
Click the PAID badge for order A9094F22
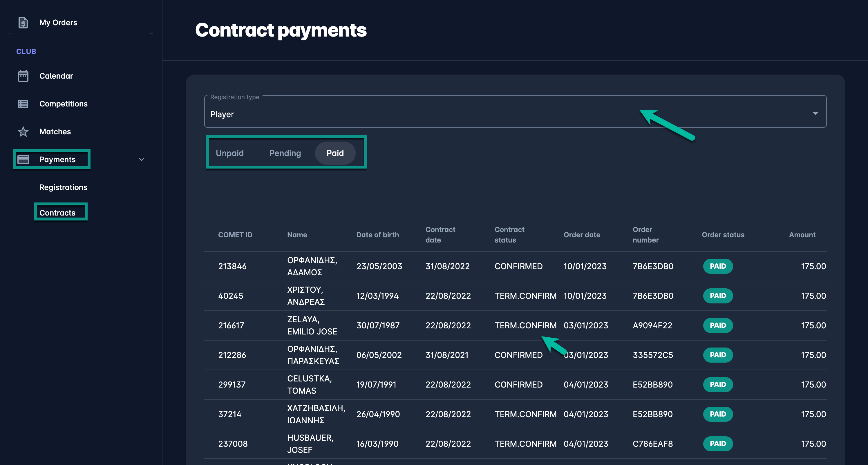[717, 325]
